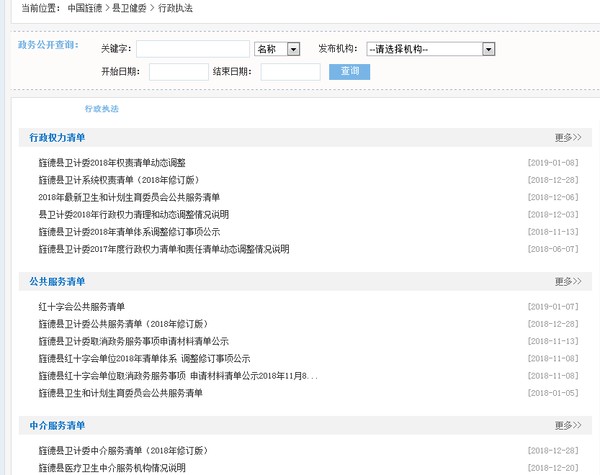This screenshot has height=475, width=600.
Task: Expand the 请选择机构 publisher dropdown
Action: (431, 49)
